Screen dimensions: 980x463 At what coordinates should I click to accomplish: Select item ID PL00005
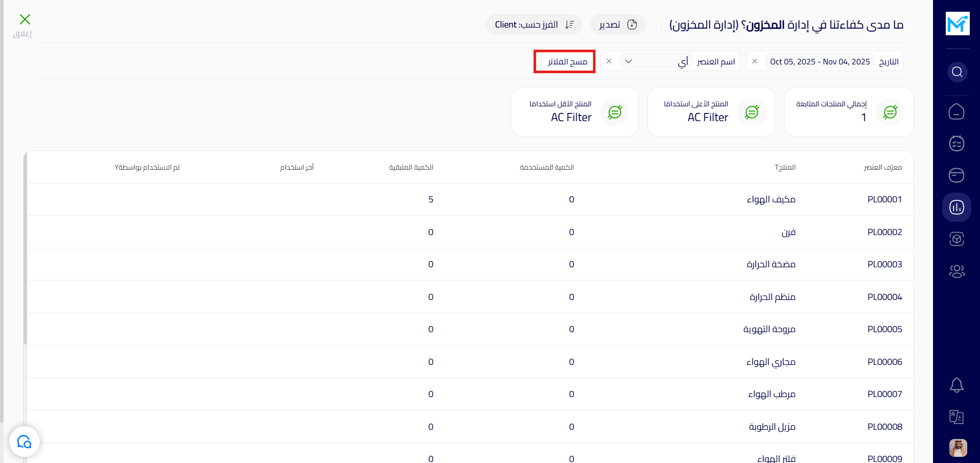884,329
